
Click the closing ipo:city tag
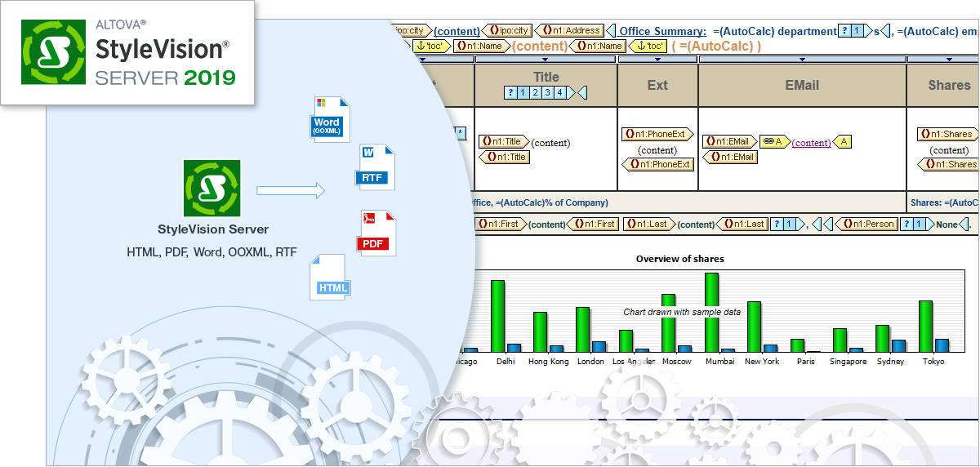(x=508, y=30)
